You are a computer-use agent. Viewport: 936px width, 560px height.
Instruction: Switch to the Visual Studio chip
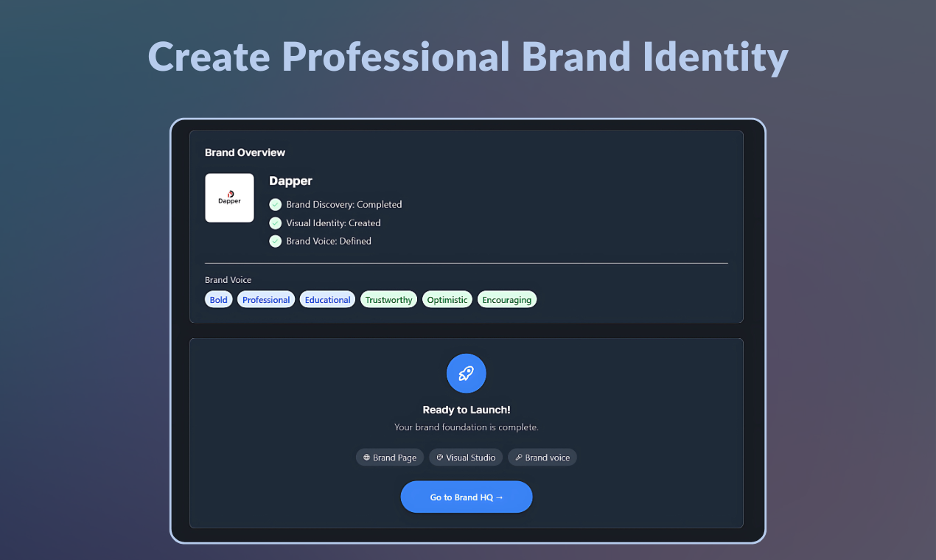466,457
